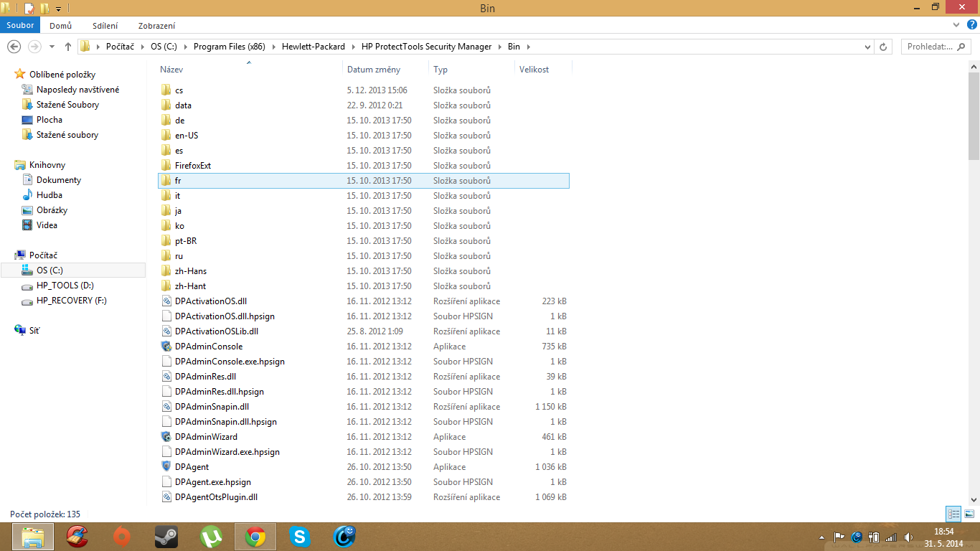Open Hudba library in the sidebar
The image size is (980, 551).
tap(50, 195)
